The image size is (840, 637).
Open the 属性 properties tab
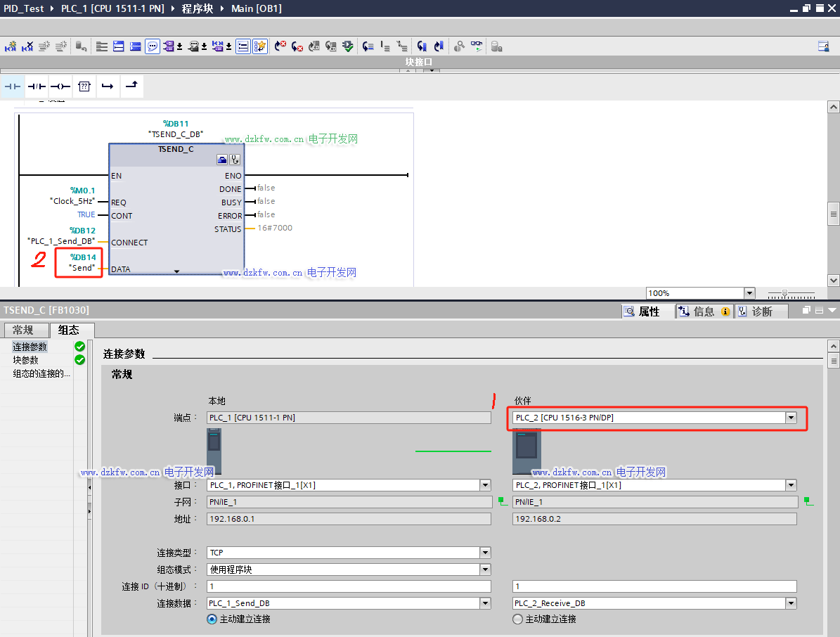click(647, 311)
